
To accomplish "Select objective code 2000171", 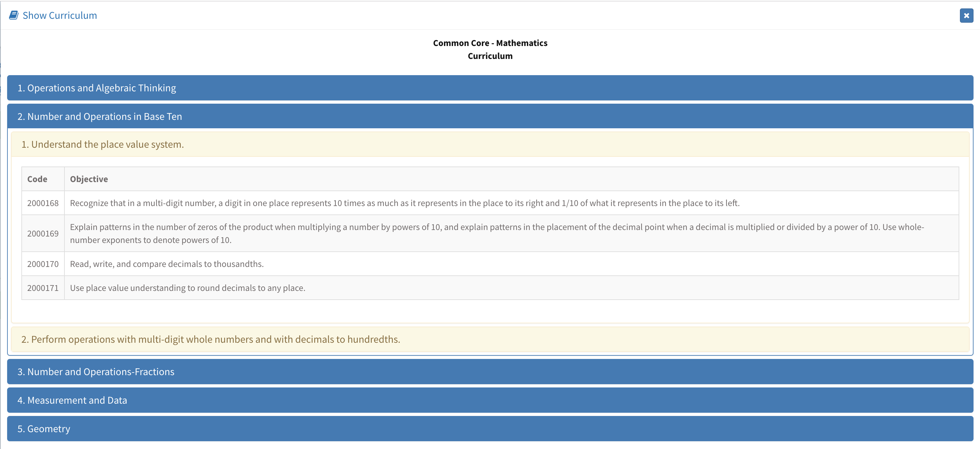I will 43,288.
